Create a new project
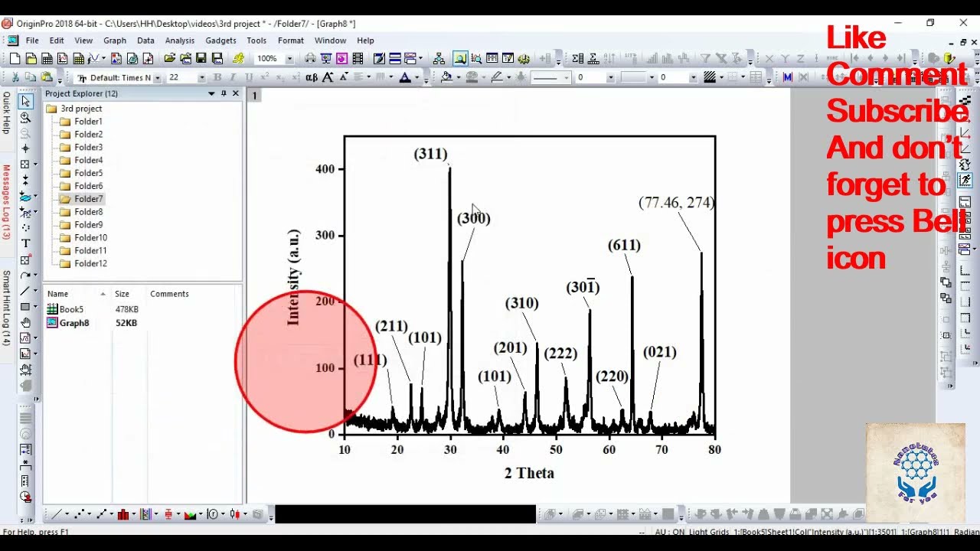 click(x=15, y=58)
